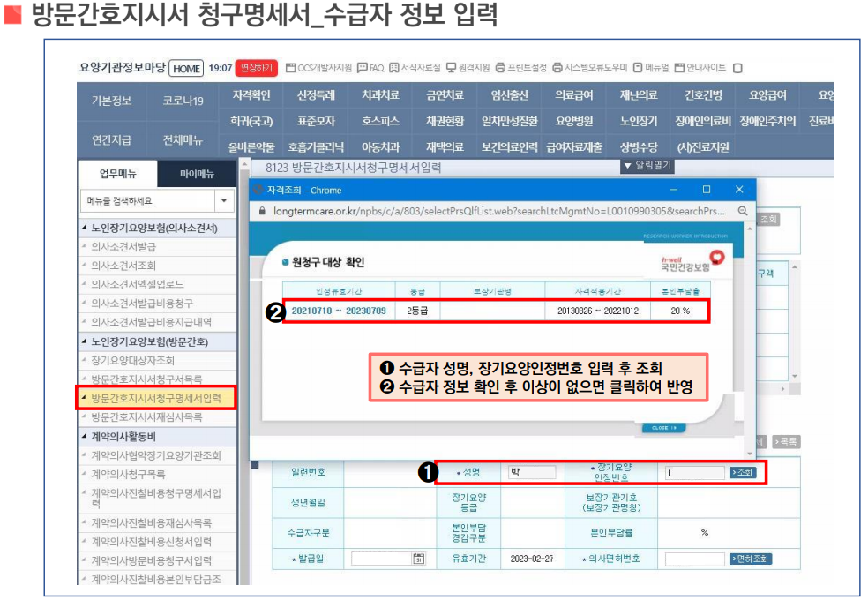Screen dimensions: 868x600
Task: Click the popup URL address text
Action: 498,211
